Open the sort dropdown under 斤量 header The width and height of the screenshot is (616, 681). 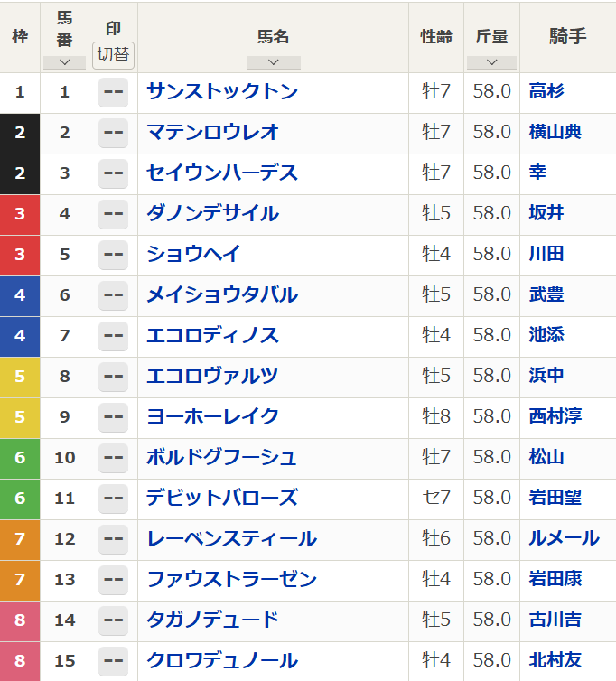click(491, 62)
